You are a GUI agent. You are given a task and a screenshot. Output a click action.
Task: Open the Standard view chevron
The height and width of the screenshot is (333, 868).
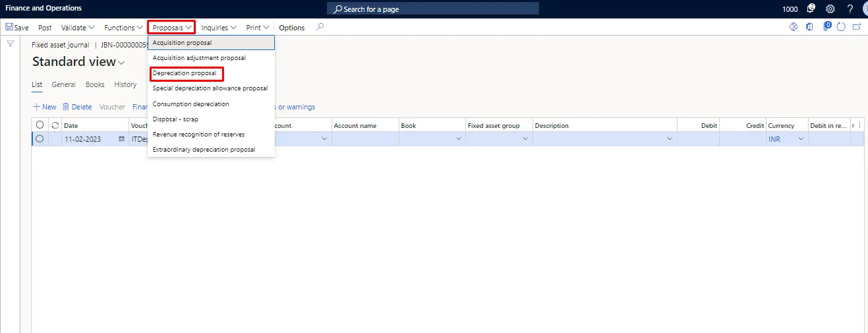pos(121,63)
